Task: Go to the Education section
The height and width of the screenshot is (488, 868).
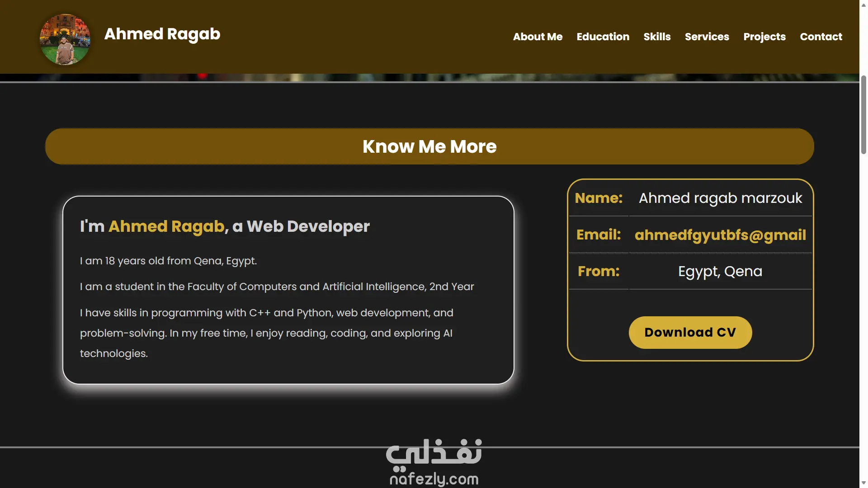Action: pyautogui.click(x=603, y=37)
